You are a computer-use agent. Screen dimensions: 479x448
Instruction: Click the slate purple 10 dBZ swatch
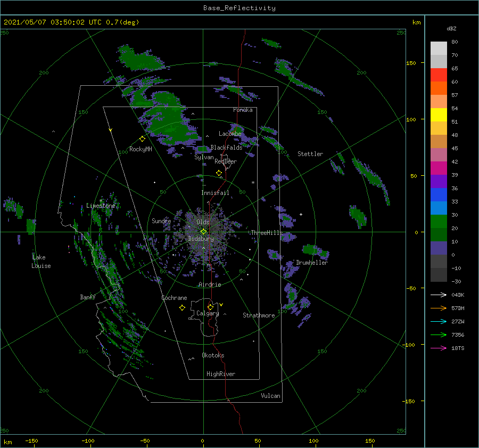click(439, 248)
